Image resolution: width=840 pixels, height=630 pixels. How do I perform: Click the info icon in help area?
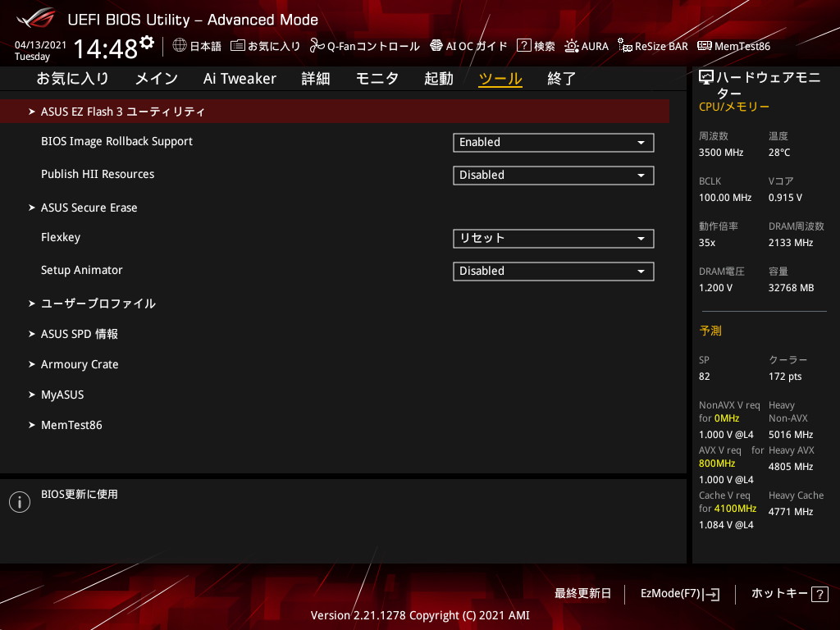[x=20, y=502]
